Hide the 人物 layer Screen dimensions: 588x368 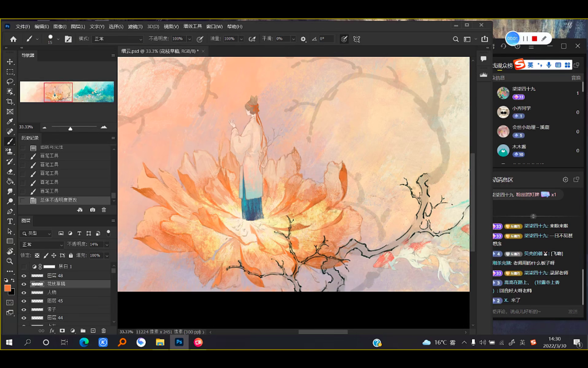(x=24, y=293)
